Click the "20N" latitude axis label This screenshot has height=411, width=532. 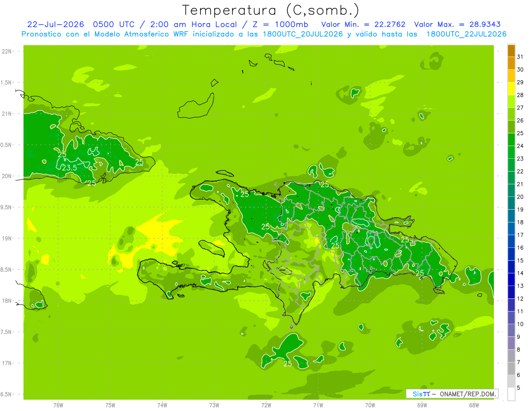coord(8,176)
